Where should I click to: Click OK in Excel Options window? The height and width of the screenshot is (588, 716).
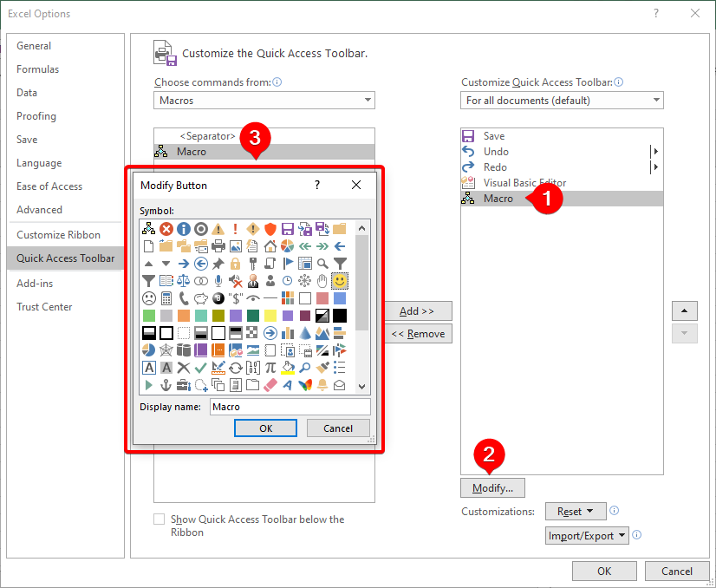(x=604, y=572)
